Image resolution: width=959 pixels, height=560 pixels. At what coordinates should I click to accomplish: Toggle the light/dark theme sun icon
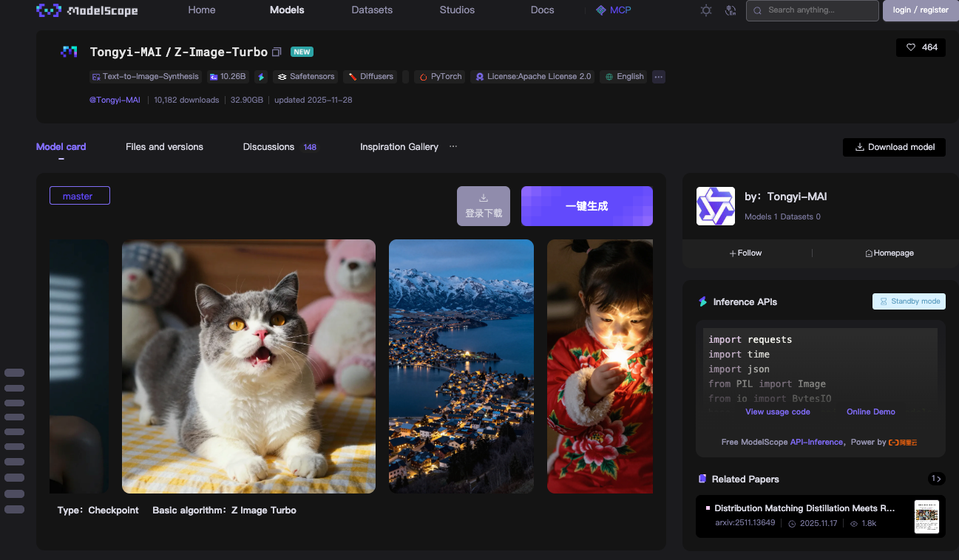point(706,10)
